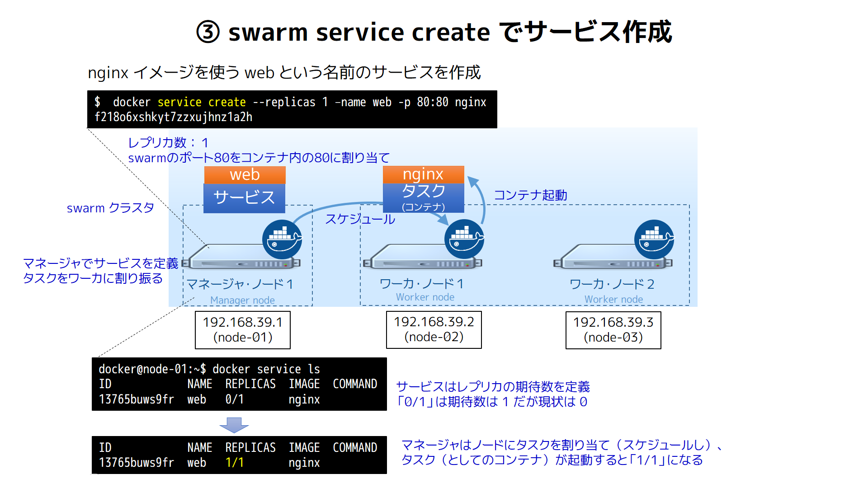Image resolution: width=868 pixels, height=488 pixels.
Task: Click the docker service create command line
Action: click(290, 102)
